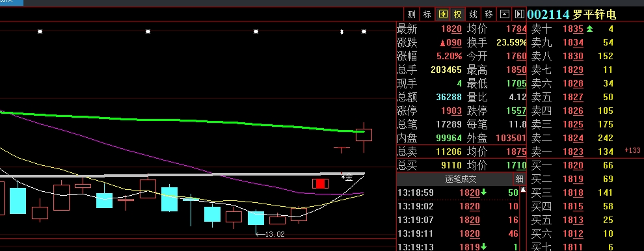Select the 13:19:13 trade row
644x251 pixels.
click(459, 247)
